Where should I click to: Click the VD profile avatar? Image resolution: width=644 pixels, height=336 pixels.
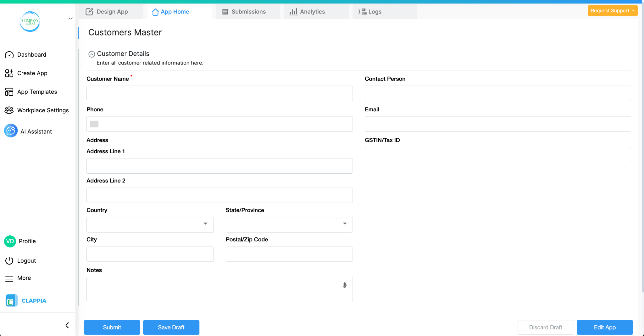click(10, 241)
